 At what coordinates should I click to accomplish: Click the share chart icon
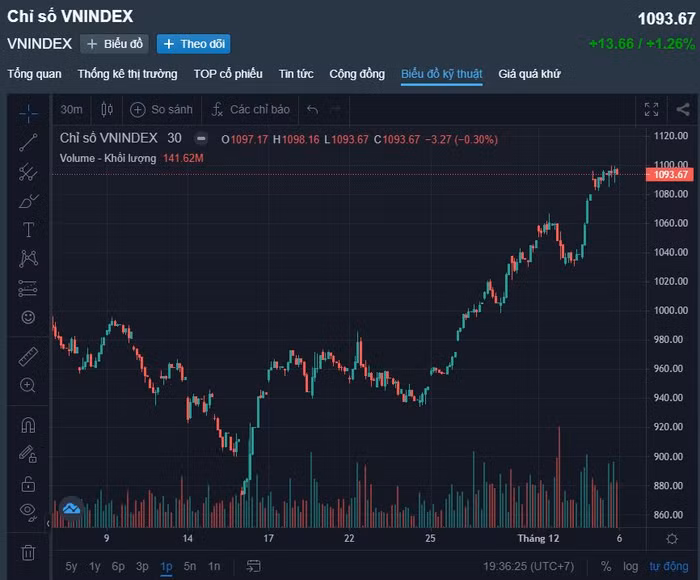[683, 109]
